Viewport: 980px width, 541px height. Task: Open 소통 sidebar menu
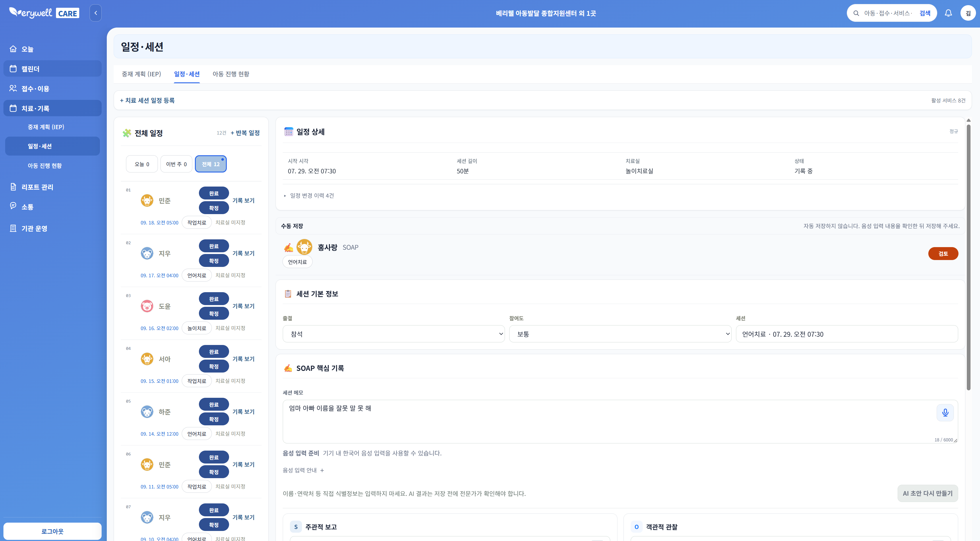[x=53, y=207]
